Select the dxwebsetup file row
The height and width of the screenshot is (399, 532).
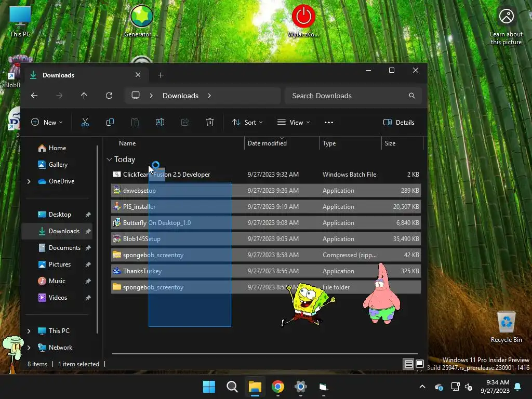point(266,191)
